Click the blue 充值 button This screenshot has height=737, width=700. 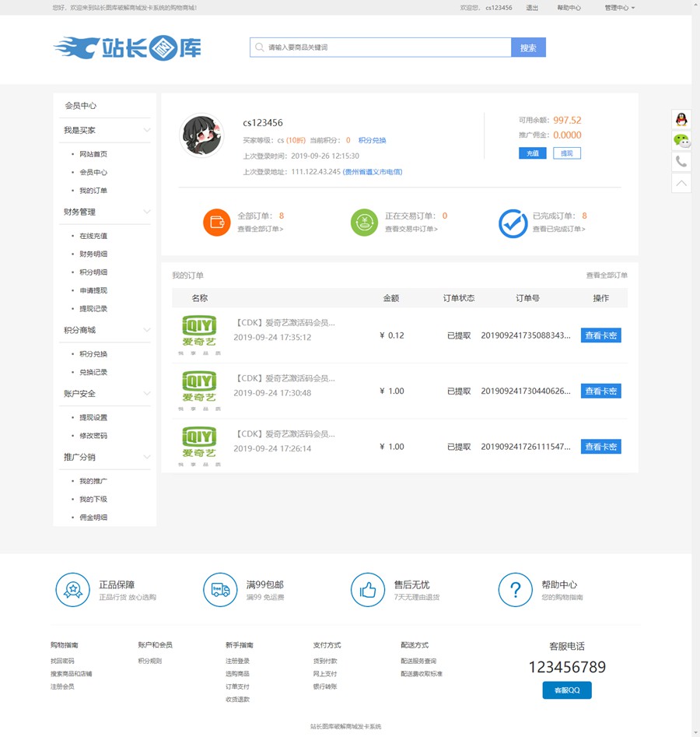532,153
